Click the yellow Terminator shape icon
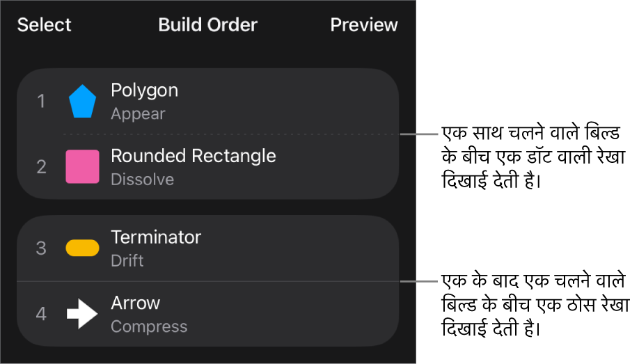639x364 pixels. click(x=82, y=248)
